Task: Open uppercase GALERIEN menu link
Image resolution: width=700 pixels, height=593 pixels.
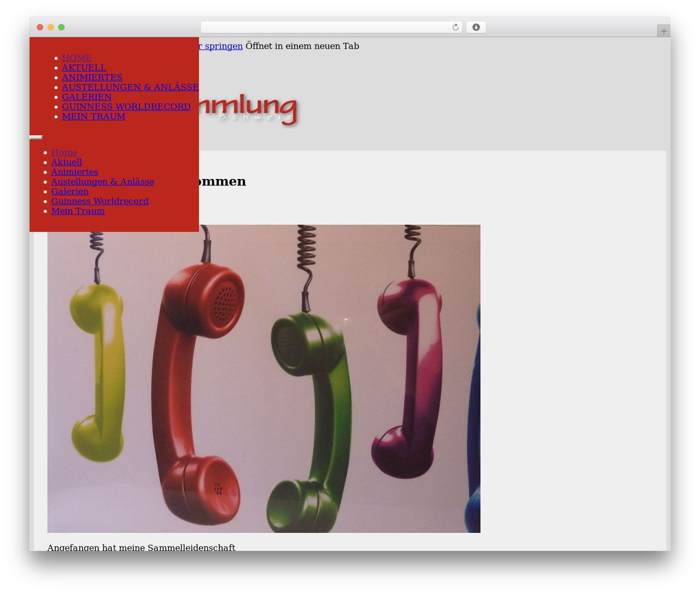Action: tap(86, 97)
